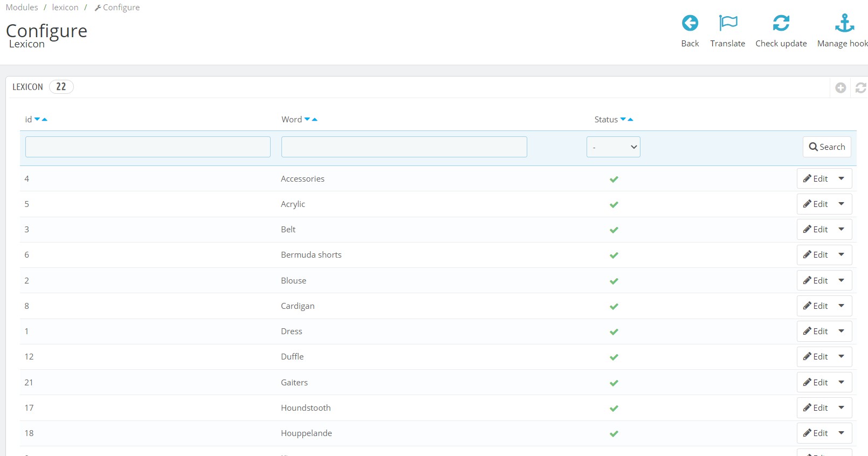This screenshot has width=868, height=456.
Task: Focus the Word filter input field
Action: [x=404, y=147]
